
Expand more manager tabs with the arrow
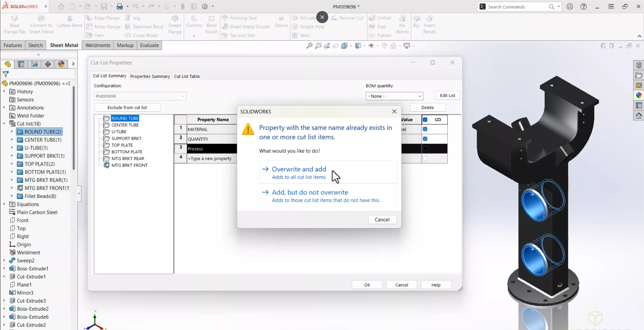coord(73,64)
